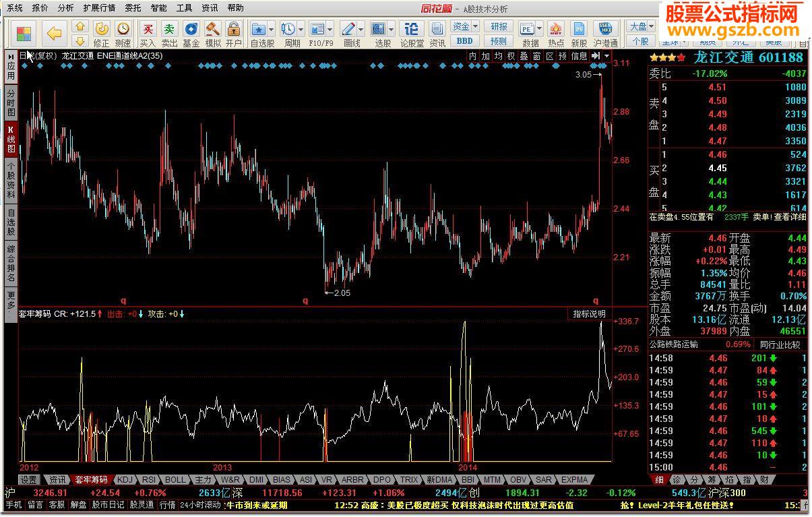Open the 股市日记 status bar item
This screenshot has height=517, width=812.
tap(108, 505)
